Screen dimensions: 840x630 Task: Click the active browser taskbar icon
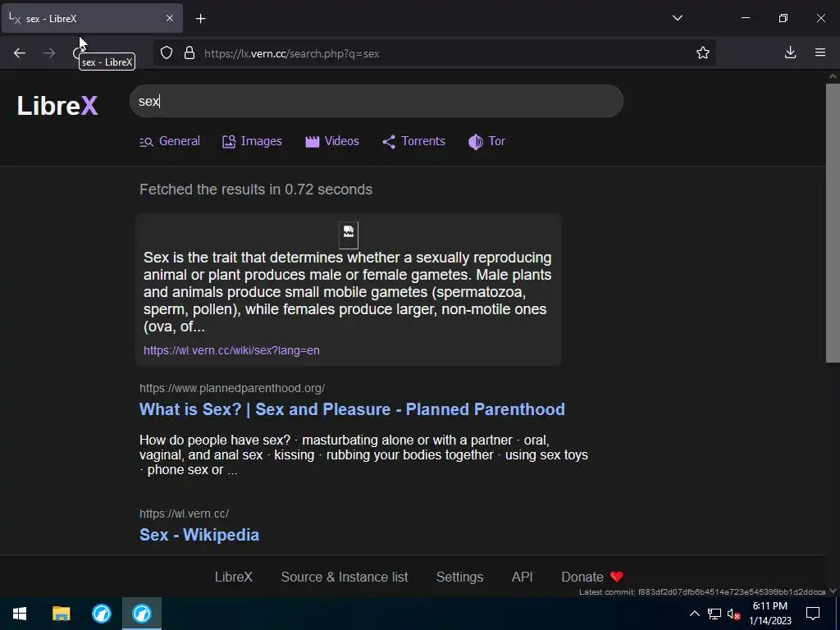tap(142, 614)
